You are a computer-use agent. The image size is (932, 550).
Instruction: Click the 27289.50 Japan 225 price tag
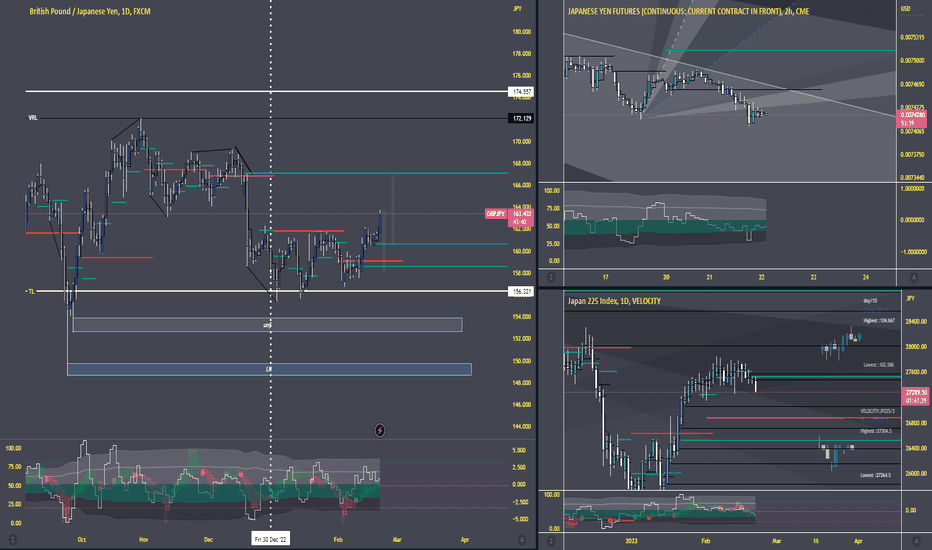[x=916, y=397]
